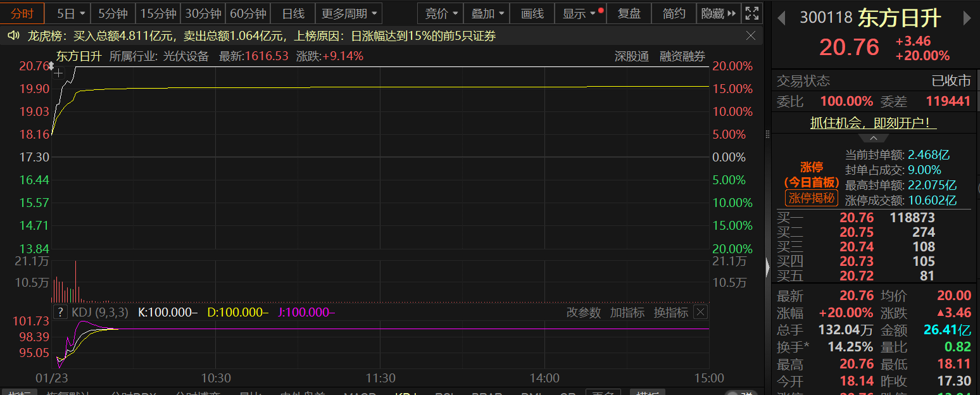This screenshot has height=395, width=980.
Task: Click the 涨停揭秘 button
Action: 812,197
